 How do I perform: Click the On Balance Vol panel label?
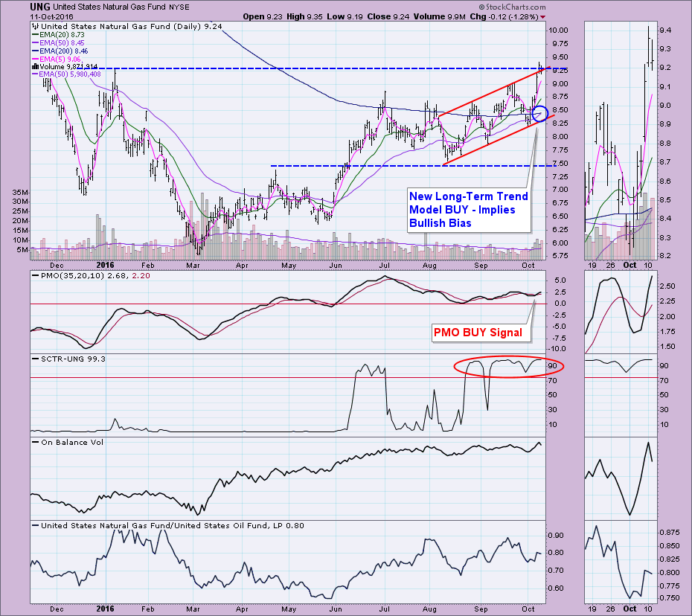(68, 442)
